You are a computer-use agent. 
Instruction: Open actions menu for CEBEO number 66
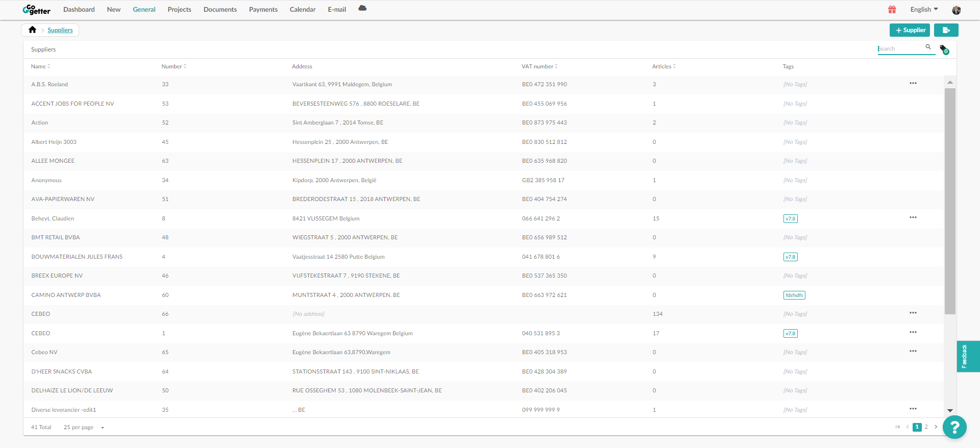point(913,313)
